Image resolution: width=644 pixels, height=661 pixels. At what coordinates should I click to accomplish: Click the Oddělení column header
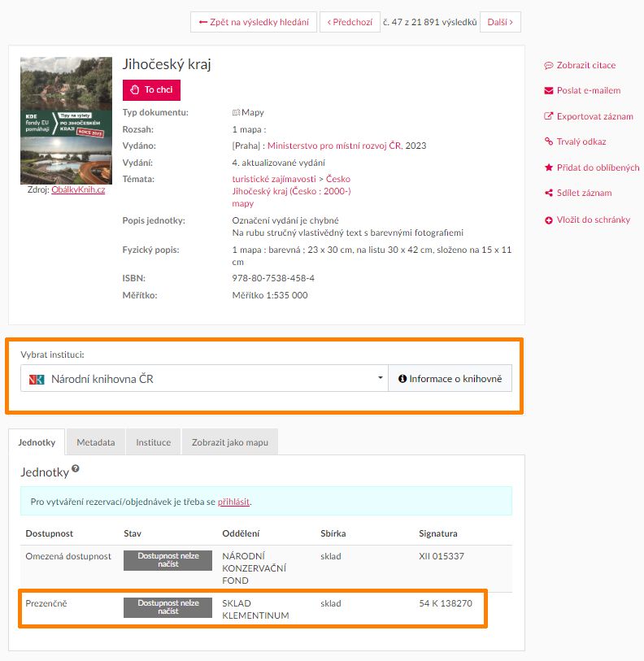(241, 533)
